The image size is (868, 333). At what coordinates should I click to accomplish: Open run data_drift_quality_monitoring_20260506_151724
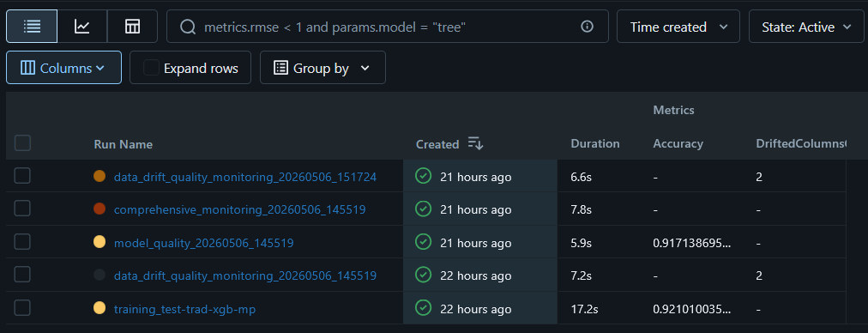click(245, 178)
